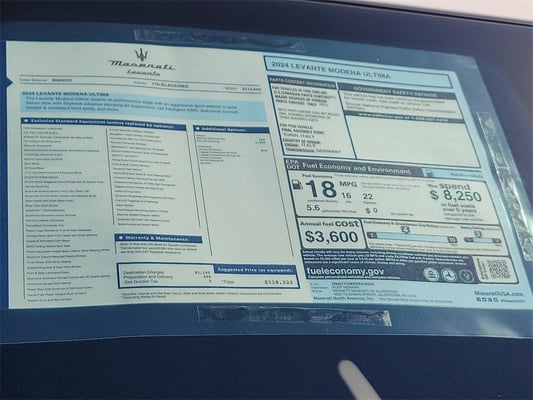Click the large 18 MPG combined figure
The image size is (533, 400).
(321, 189)
